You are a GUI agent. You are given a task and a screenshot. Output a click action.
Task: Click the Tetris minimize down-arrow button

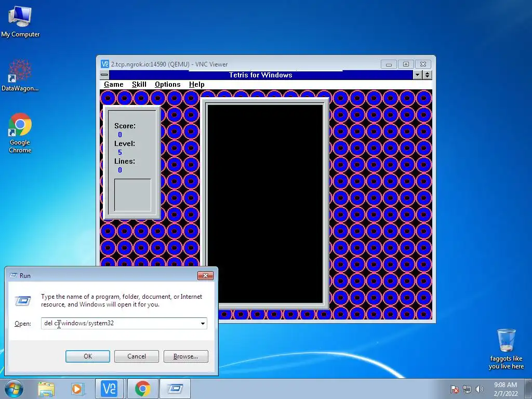tap(418, 75)
